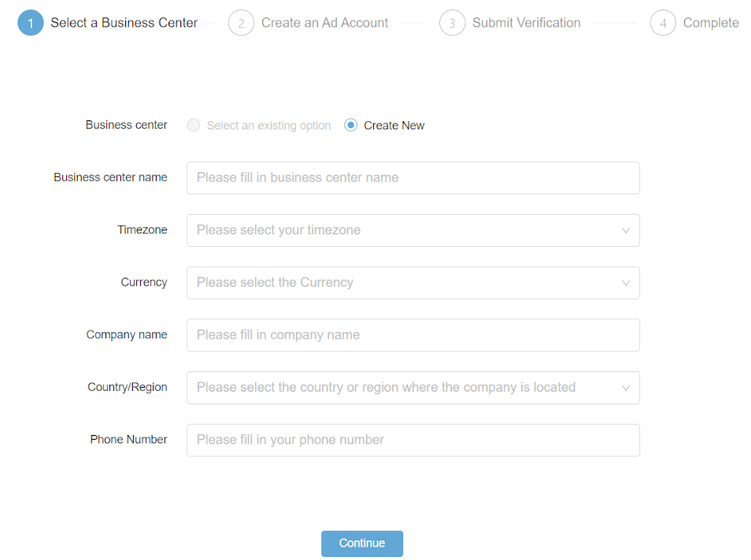Focus the business center name field
The width and height of the screenshot is (751, 560).
[413, 178]
